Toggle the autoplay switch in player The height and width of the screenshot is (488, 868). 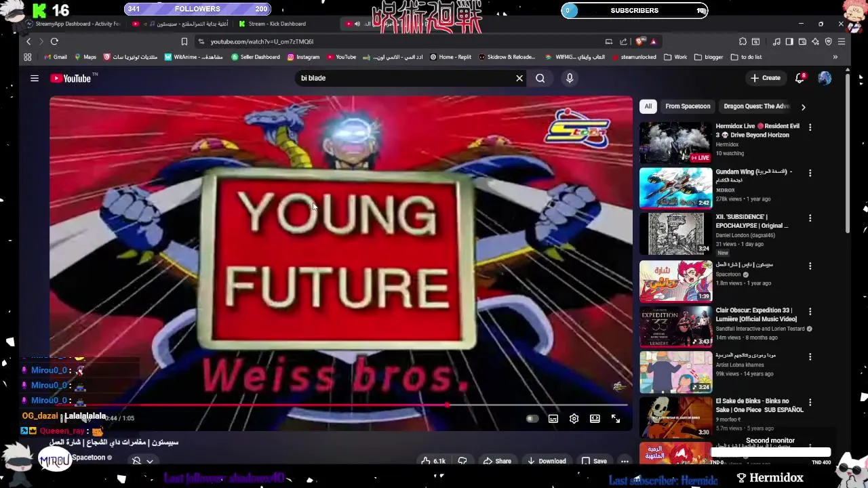click(x=532, y=419)
